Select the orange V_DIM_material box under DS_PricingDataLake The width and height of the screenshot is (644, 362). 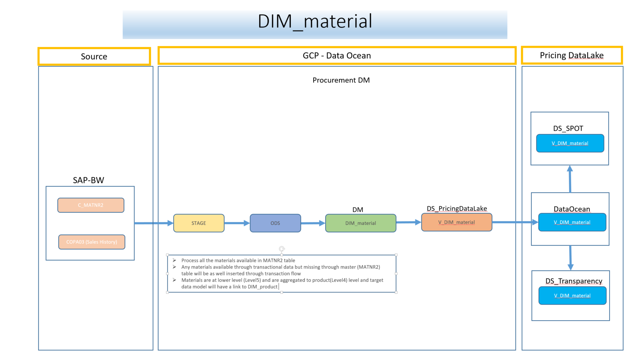coord(456,222)
